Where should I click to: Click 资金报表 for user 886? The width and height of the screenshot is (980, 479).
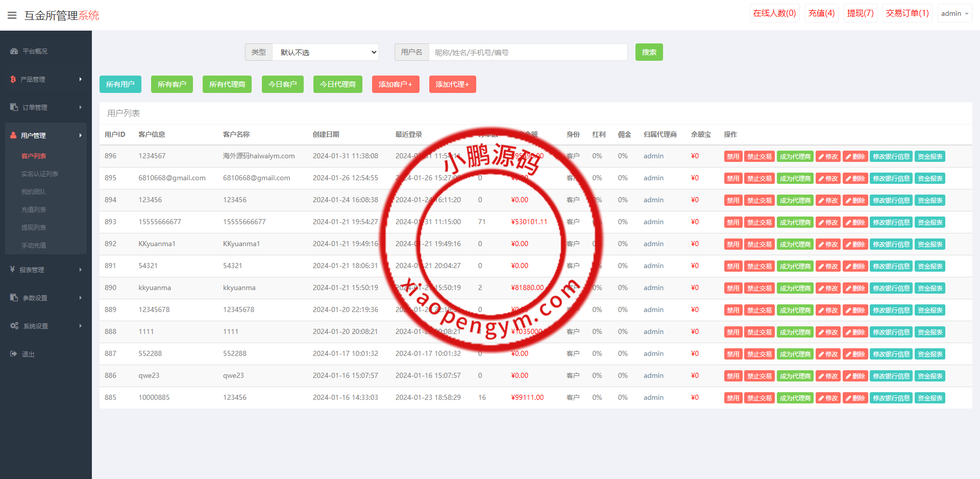[930, 376]
